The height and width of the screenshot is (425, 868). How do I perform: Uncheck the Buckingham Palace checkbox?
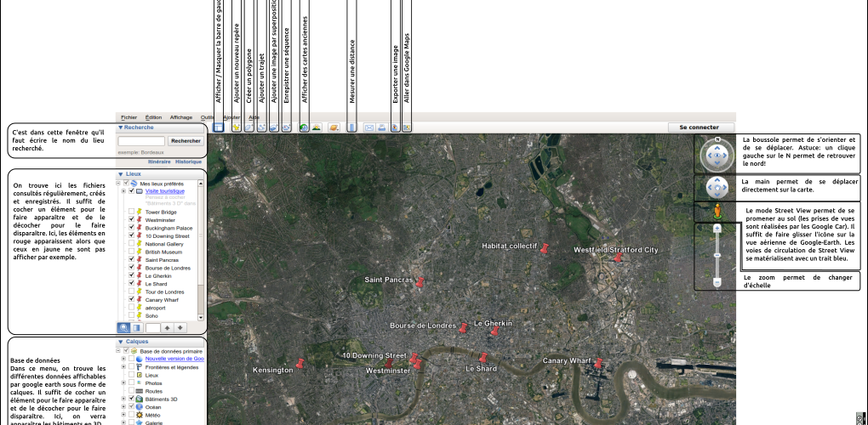pos(131,228)
